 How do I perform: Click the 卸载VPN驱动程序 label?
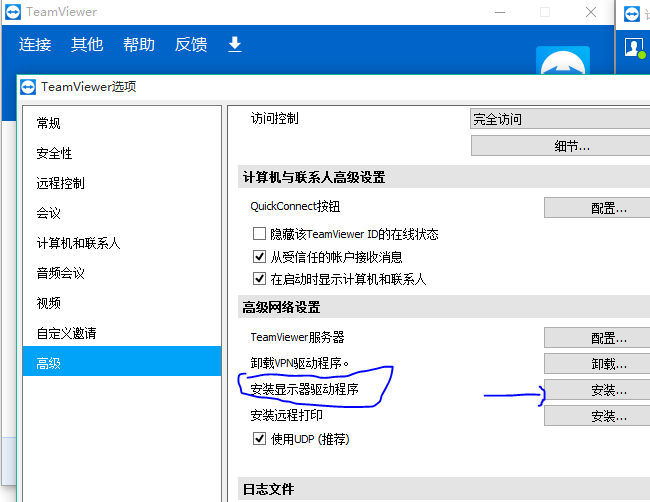tap(299, 363)
